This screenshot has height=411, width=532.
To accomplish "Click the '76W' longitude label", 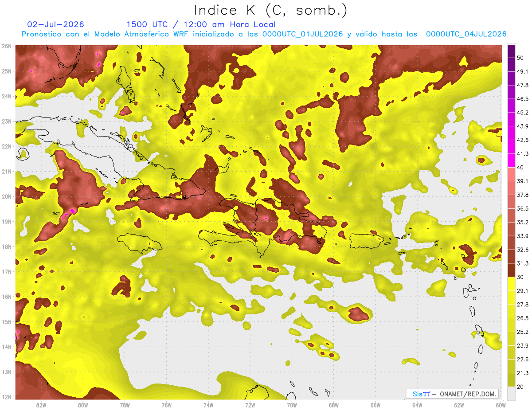I will [x=166, y=405].
